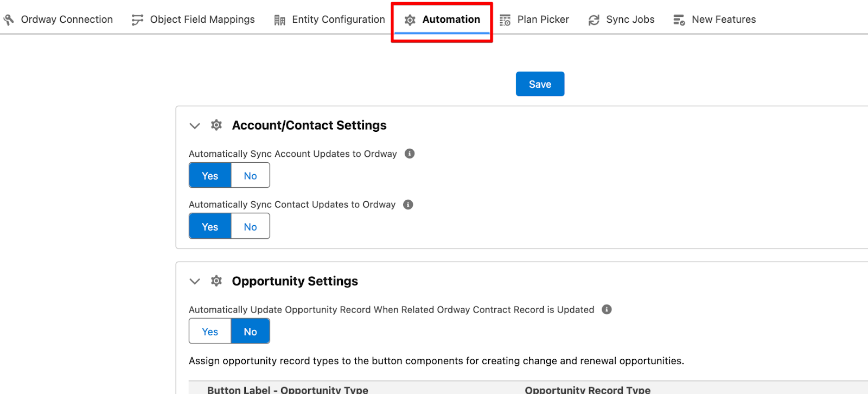The height and width of the screenshot is (394, 868).
Task: Open info tooltip for Sync Contact Updates
Action: (x=408, y=205)
